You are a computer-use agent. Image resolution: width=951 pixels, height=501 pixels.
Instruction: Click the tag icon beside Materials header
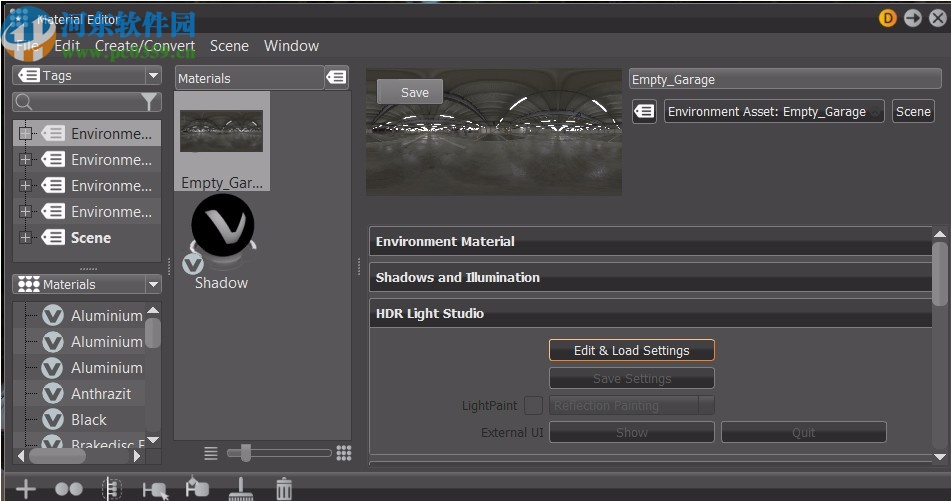pos(337,78)
